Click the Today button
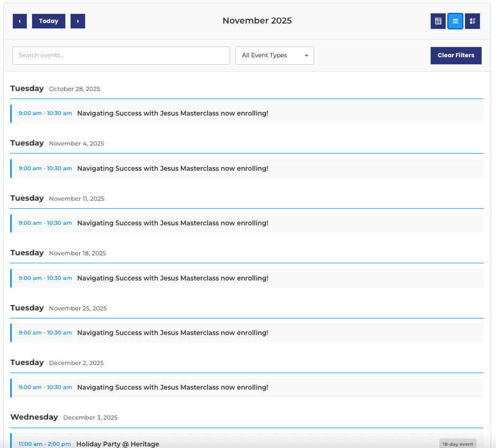The width and height of the screenshot is (496, 448). (49, 21)
